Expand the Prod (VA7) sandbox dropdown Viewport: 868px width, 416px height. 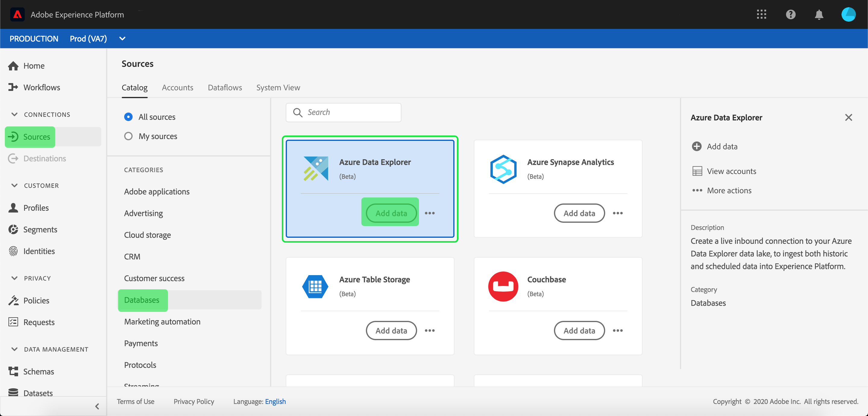click(x=122, y=39)
